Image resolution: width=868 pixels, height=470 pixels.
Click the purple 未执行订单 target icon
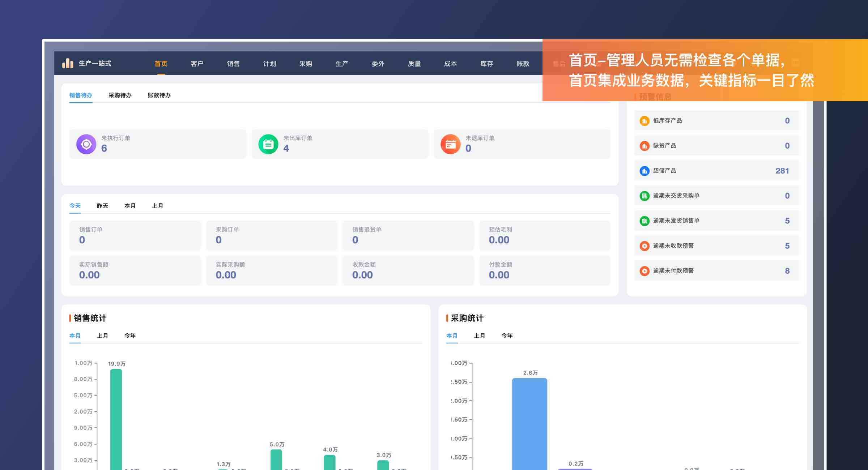pyautogui.click(x=86, y=144)
